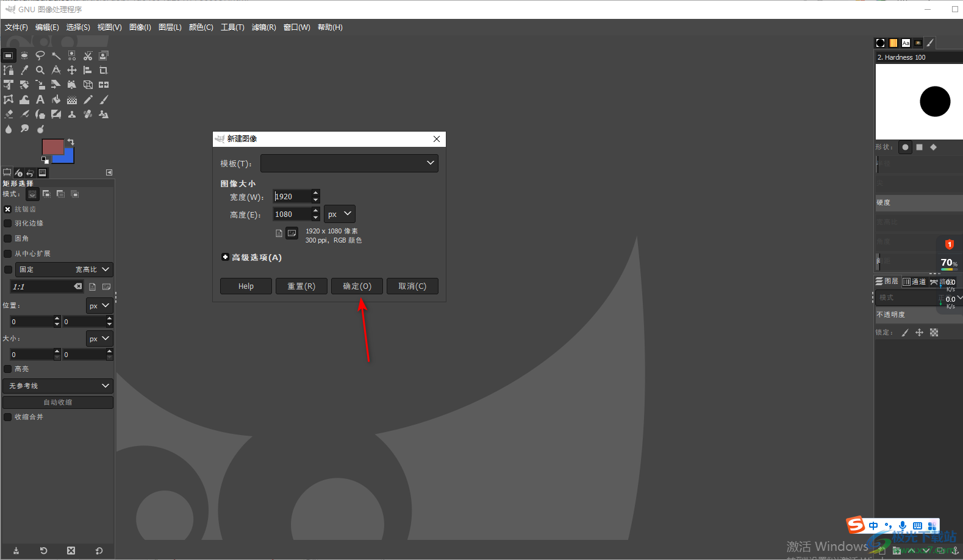Click the 取消 Cancel button

[x=412, y=286]
